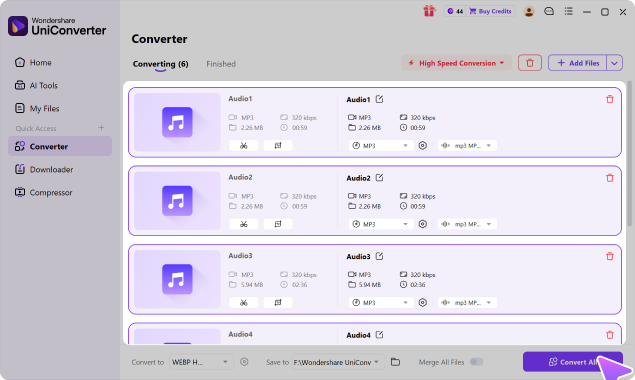Open Audio3 audio track dropdown

click(x=467, y=303)
